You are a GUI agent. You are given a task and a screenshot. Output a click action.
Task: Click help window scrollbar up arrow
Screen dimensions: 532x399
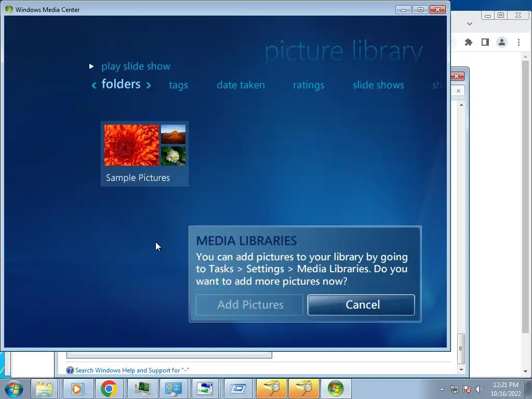pos(461,105)
